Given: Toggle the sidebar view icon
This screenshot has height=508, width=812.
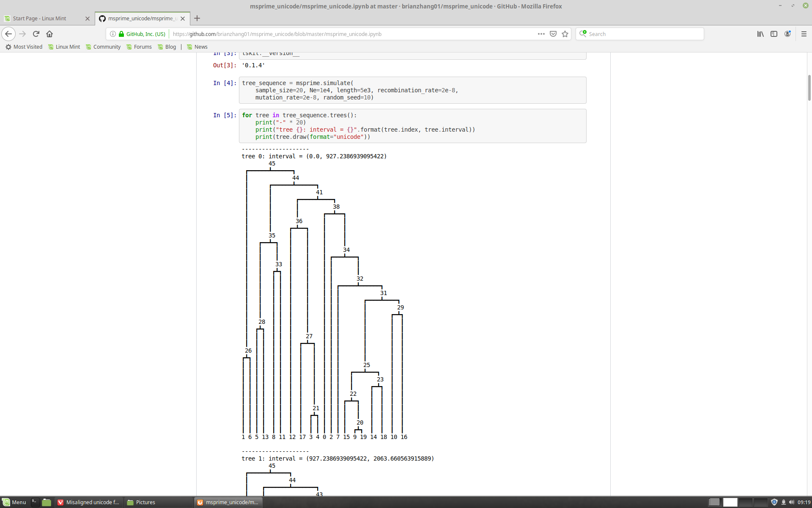Looking at the screenshot, I should [x=774, y=34].
